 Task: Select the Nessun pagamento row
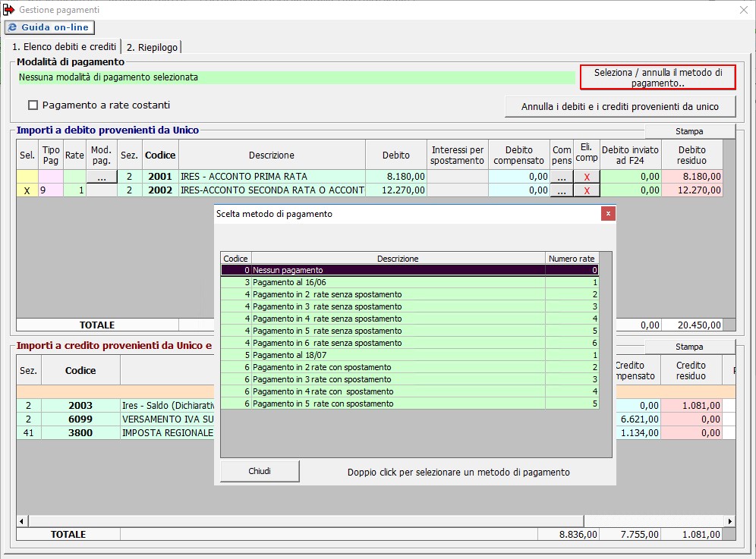[x=410, y=270]
